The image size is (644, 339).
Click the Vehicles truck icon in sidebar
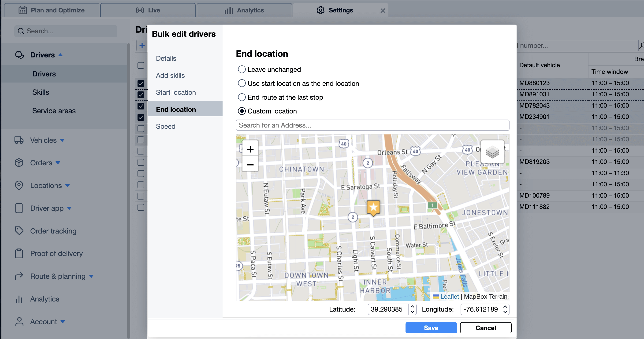point(19,140)
